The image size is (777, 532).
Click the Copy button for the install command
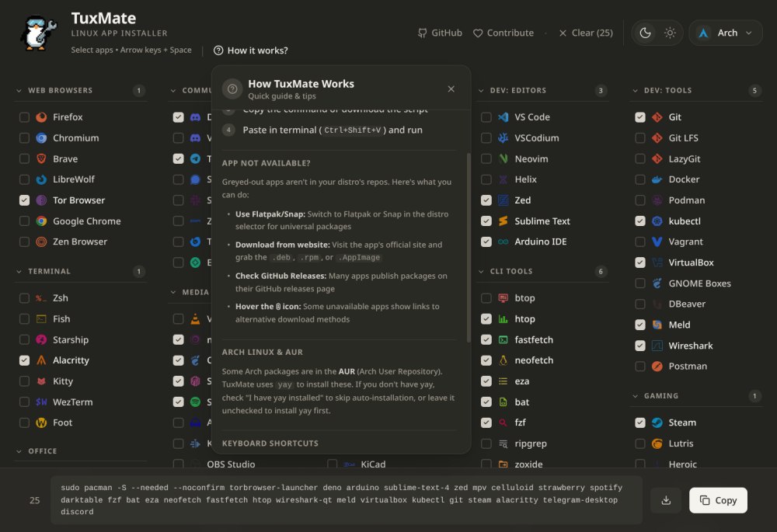pos(717,500)
